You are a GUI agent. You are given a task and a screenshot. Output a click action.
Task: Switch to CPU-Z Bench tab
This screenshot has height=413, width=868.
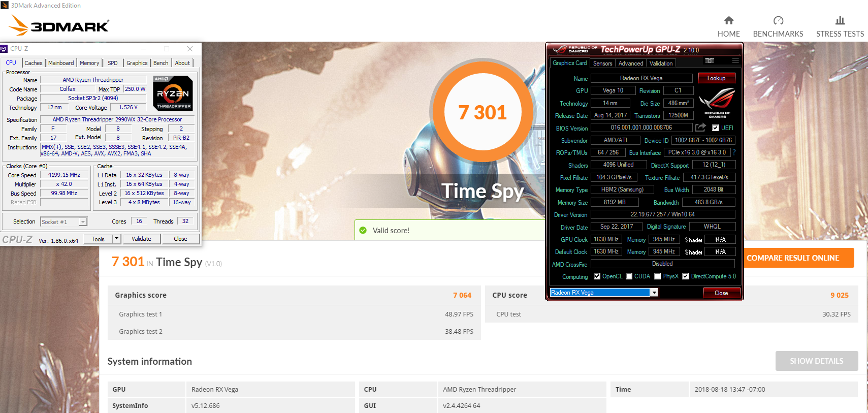[161, 63]
